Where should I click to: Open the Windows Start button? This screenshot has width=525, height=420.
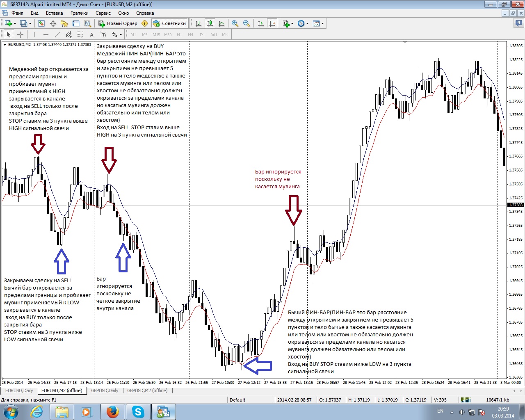[x=10, y=412]
